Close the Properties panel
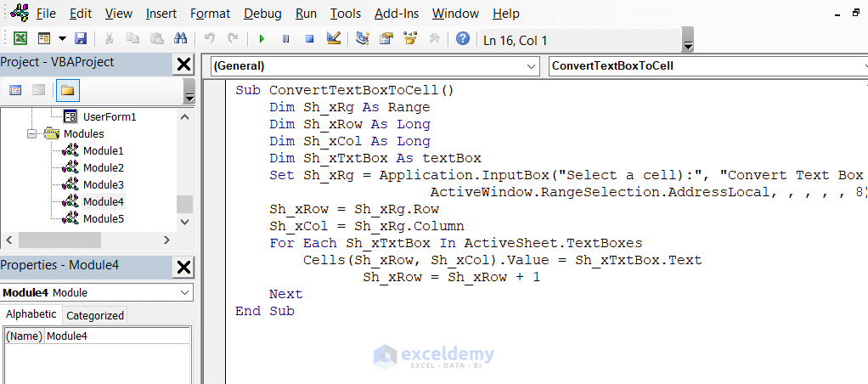The image size is (868, 384). (x=183, y=266)
